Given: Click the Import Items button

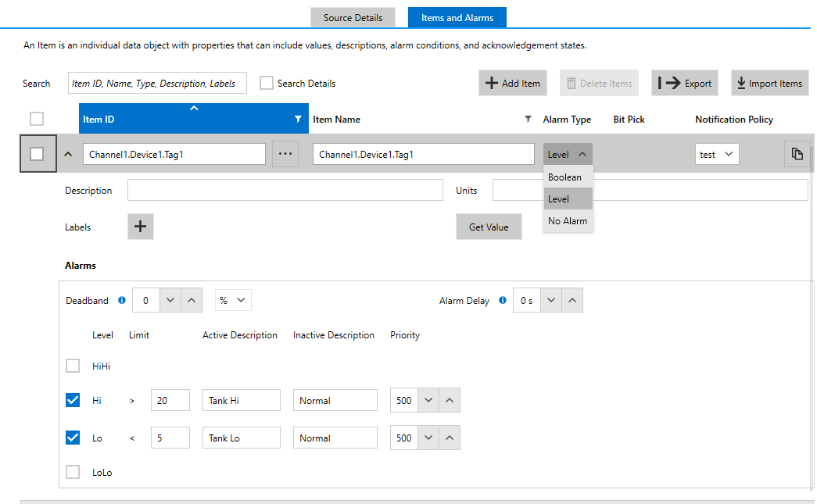Looking at the screenshot, I should tap(769, 84).
